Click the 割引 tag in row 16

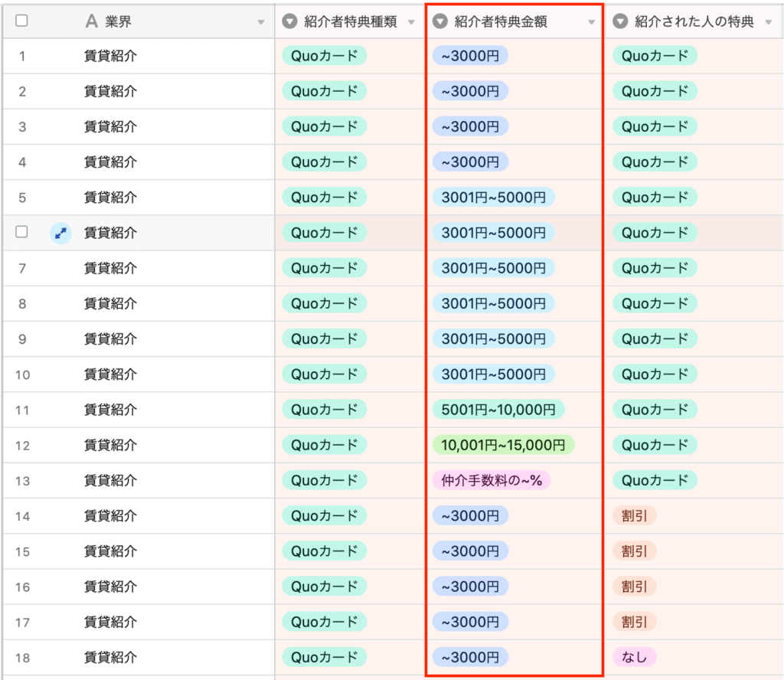click(635, 587)
